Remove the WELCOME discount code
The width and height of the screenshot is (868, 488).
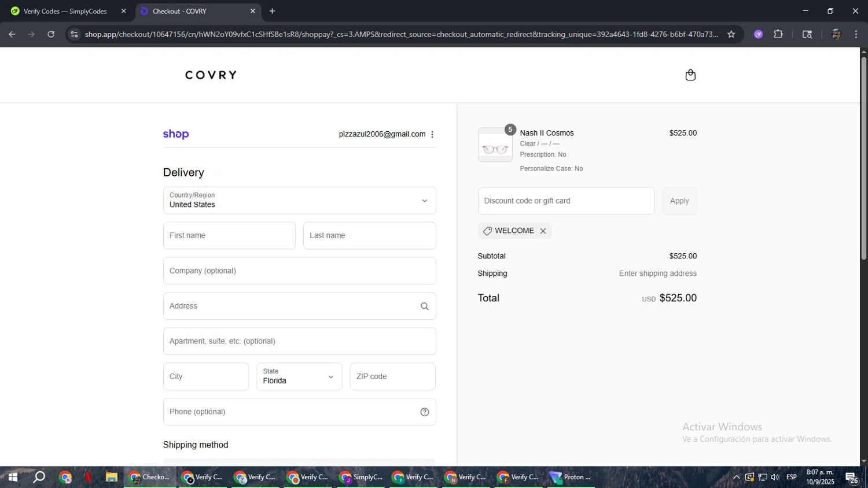click(543, 231)
